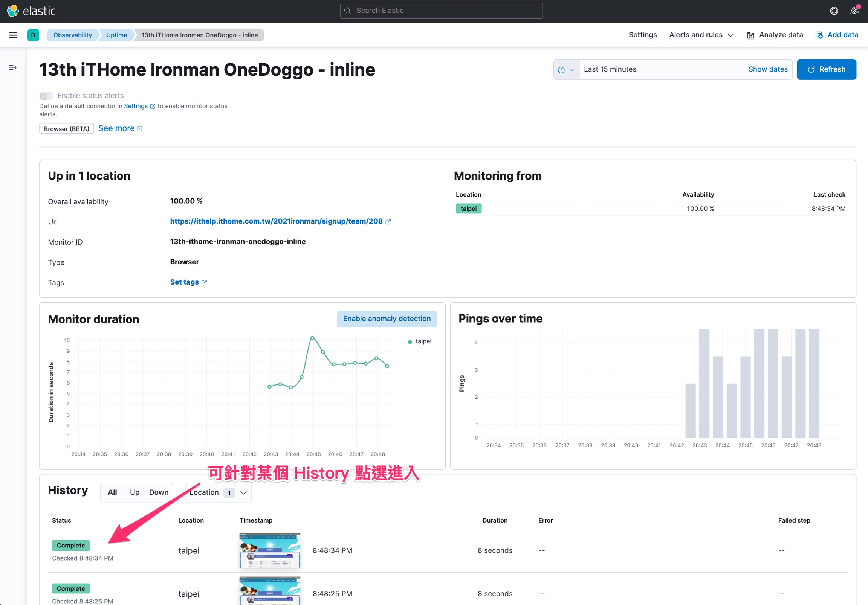
Task: Click the external link icon next to Set tags
Action: coord(204,283)
